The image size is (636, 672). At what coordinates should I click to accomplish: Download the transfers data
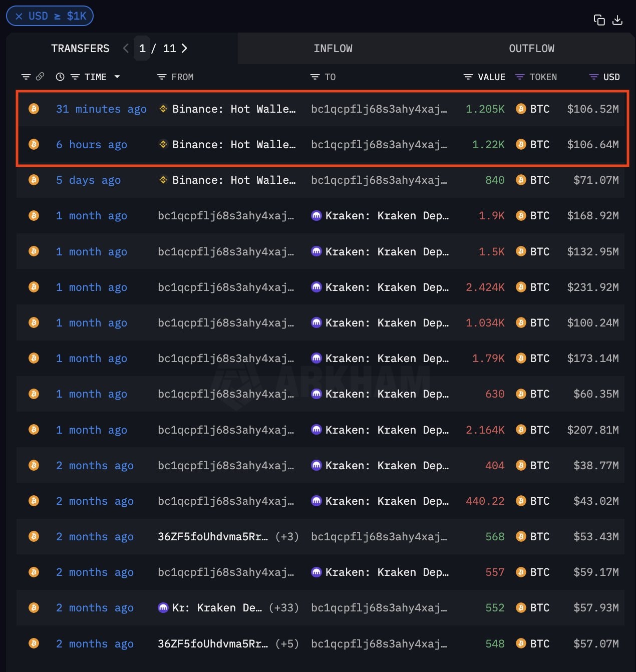coord(617,20)
